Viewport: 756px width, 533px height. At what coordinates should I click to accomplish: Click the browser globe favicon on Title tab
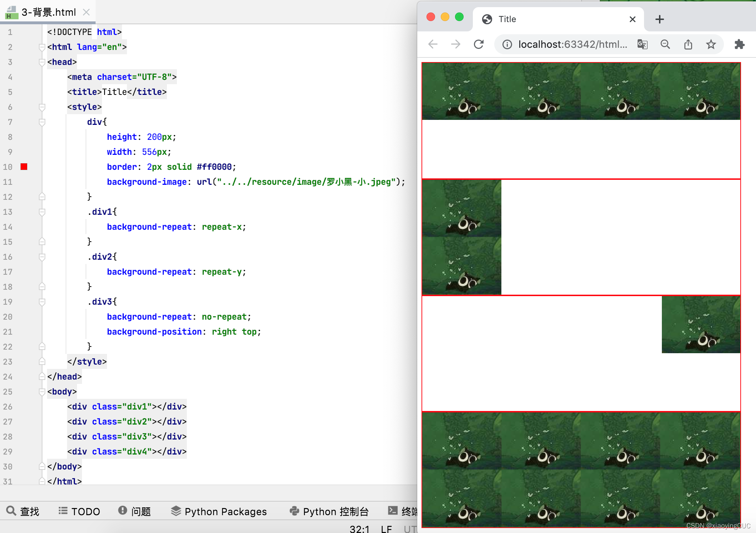(x=487, y=19)
